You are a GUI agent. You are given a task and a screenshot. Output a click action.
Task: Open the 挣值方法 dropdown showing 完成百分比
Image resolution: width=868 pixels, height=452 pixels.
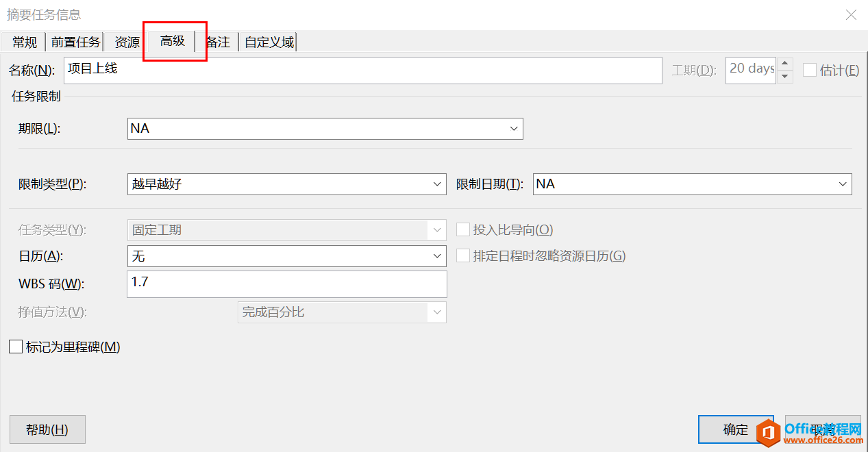[342, 312]
